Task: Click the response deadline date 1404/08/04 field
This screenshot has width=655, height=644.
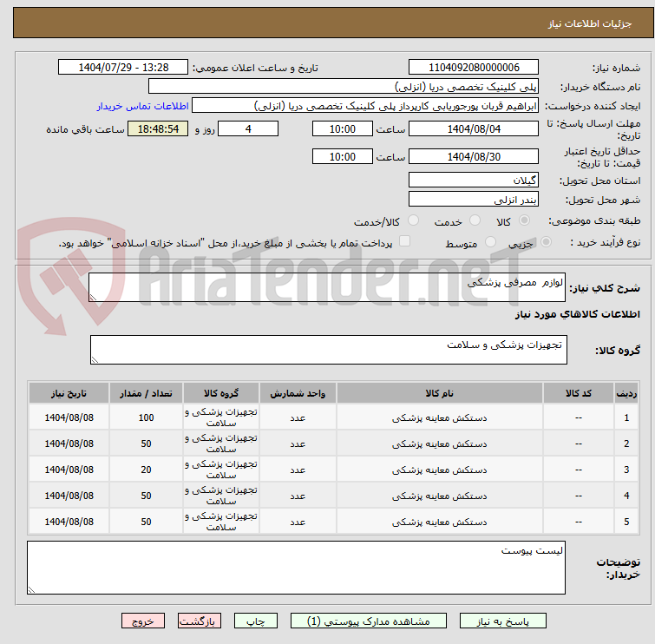Action: point(474,128)
